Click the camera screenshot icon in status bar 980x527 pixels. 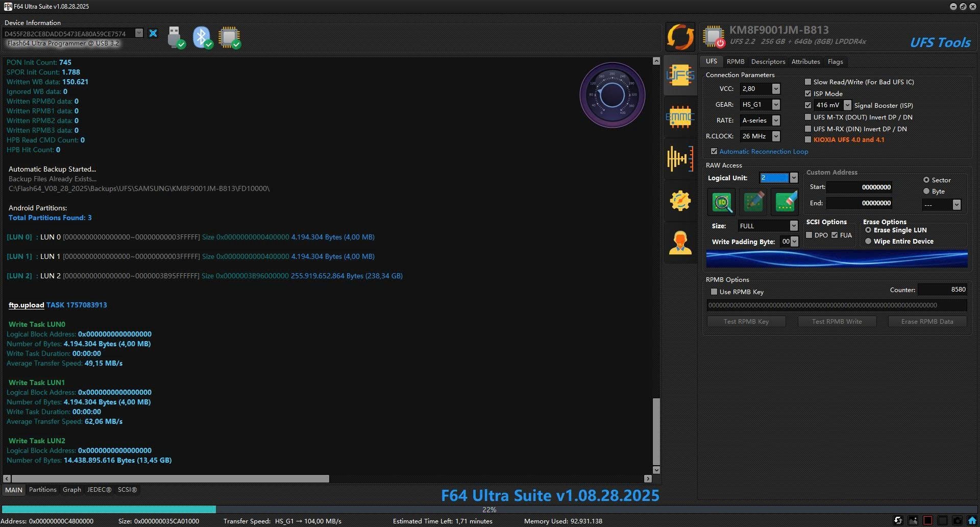[957, 521]
